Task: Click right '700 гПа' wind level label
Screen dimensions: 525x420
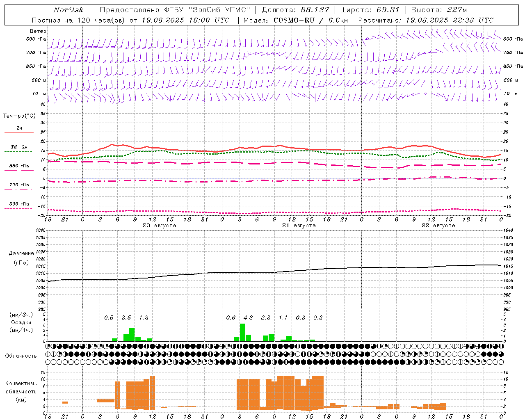Action: coord(513,52)
